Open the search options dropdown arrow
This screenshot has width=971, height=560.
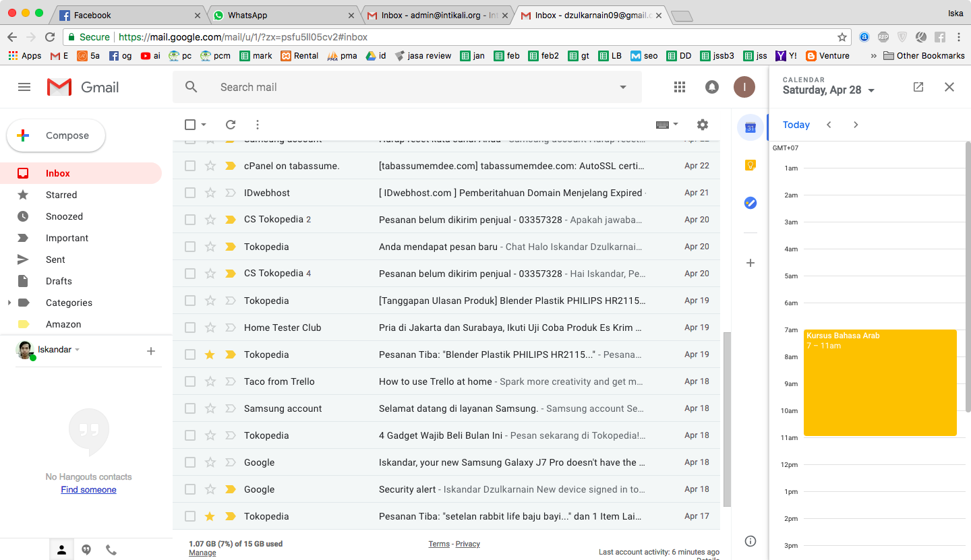[x=622, y=86]
